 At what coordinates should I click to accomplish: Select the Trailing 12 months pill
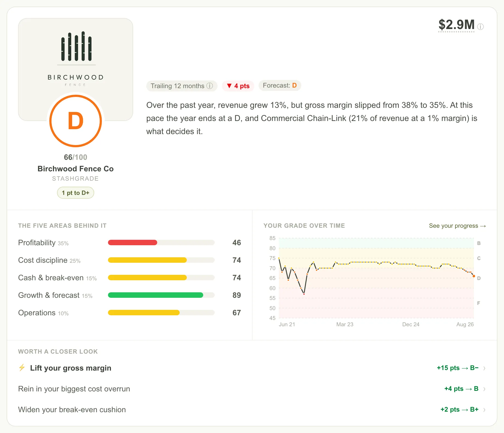point(182,86)
